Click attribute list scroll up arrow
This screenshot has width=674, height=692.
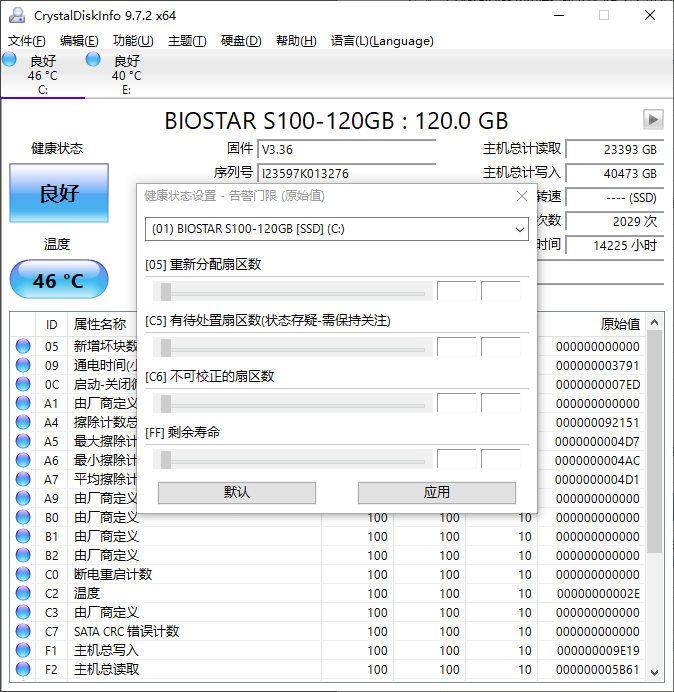655,322
